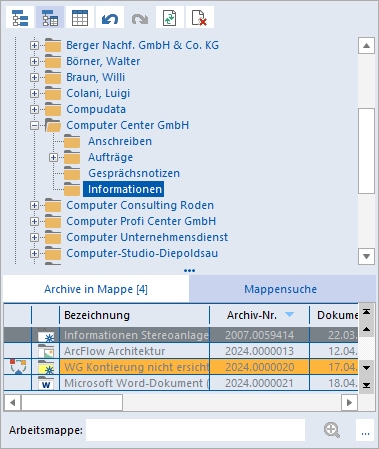Select the Anschreiben folder

coord(120,141)
